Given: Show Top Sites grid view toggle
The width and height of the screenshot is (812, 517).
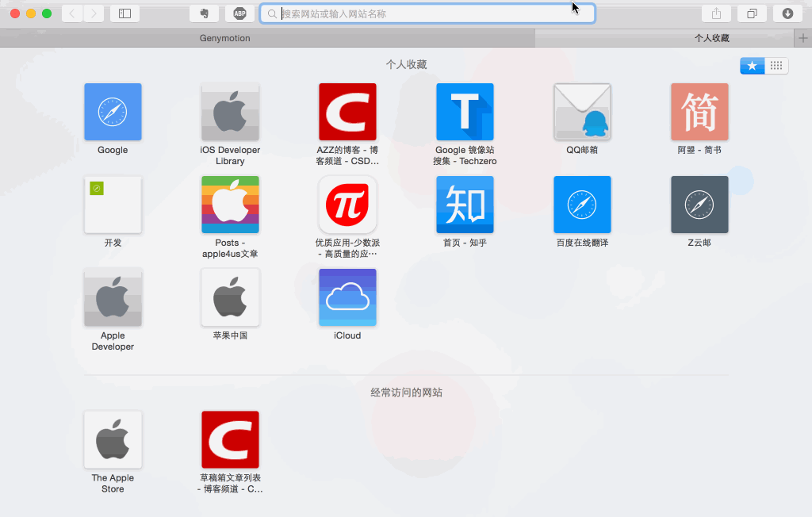Looking at the screenshot, I should coord(776,65).
